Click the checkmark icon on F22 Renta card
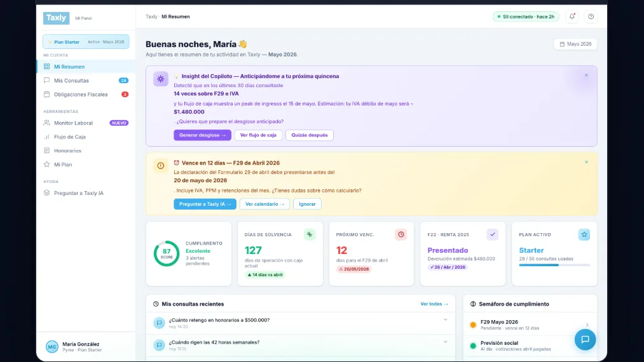 493,234
